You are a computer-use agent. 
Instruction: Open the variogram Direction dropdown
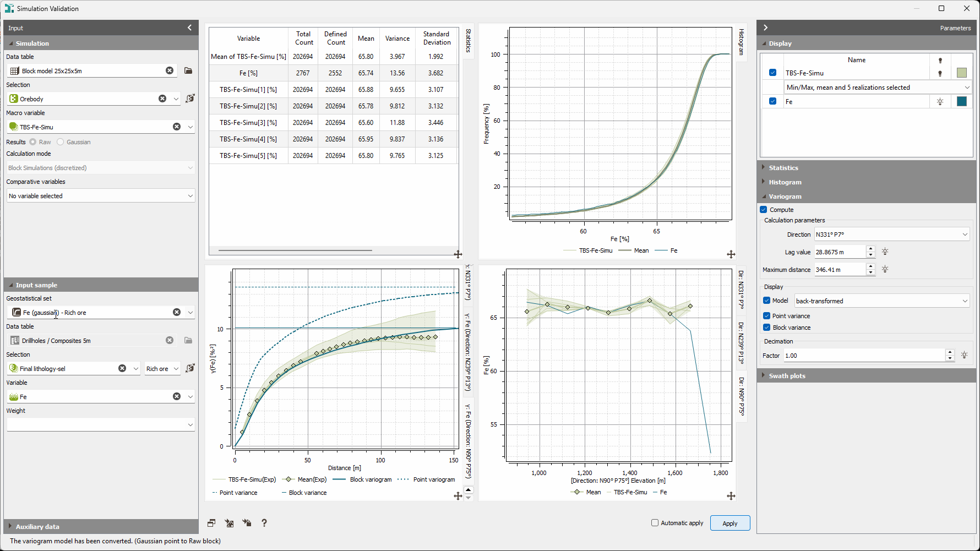click(892, 234)
